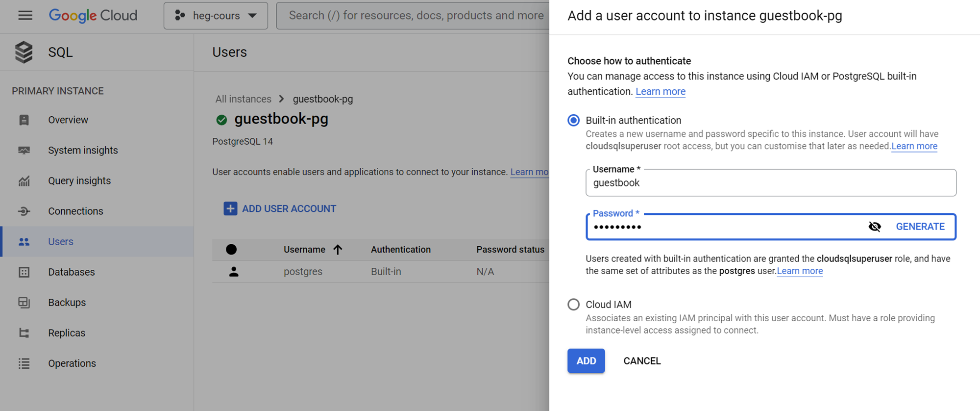Expand the heg-cours project selector dropdown

point(216,16)
